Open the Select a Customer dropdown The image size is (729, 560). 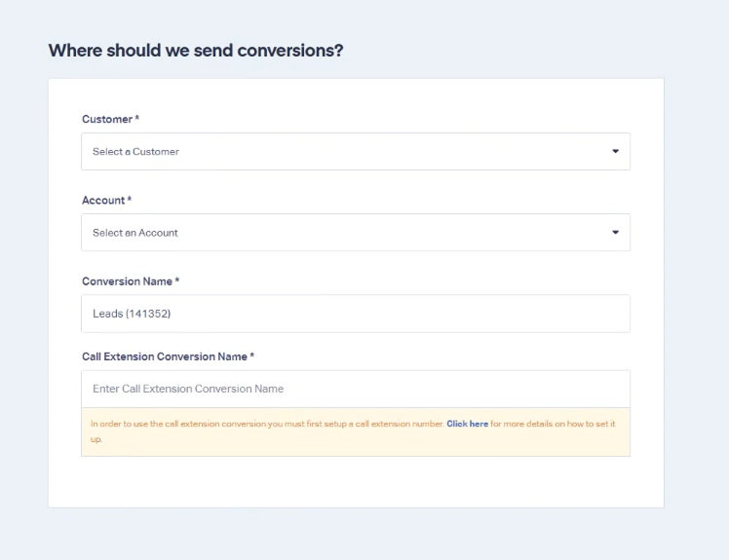tap(356, 152)
